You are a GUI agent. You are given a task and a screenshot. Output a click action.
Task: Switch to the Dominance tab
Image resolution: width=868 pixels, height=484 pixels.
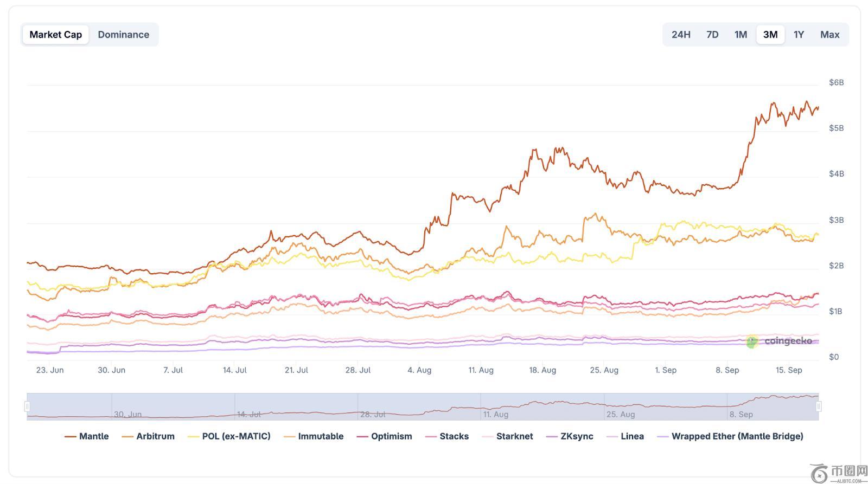click(123, 35)
